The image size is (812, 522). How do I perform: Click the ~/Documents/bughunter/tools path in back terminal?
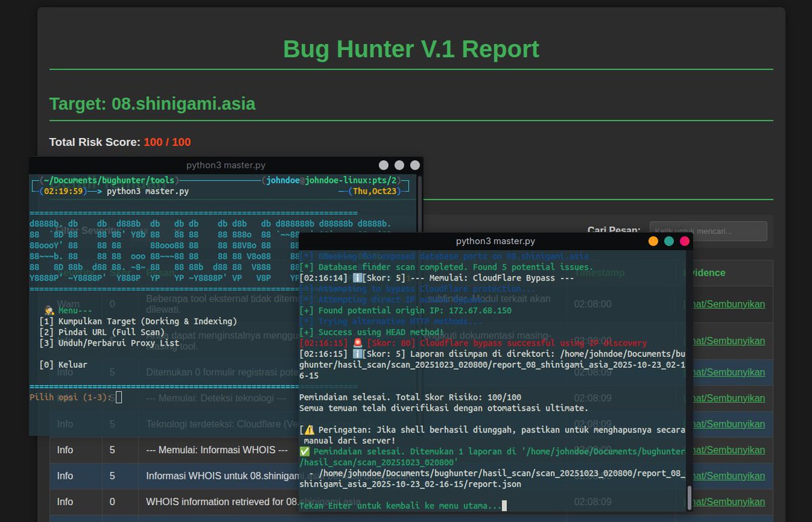108,181
